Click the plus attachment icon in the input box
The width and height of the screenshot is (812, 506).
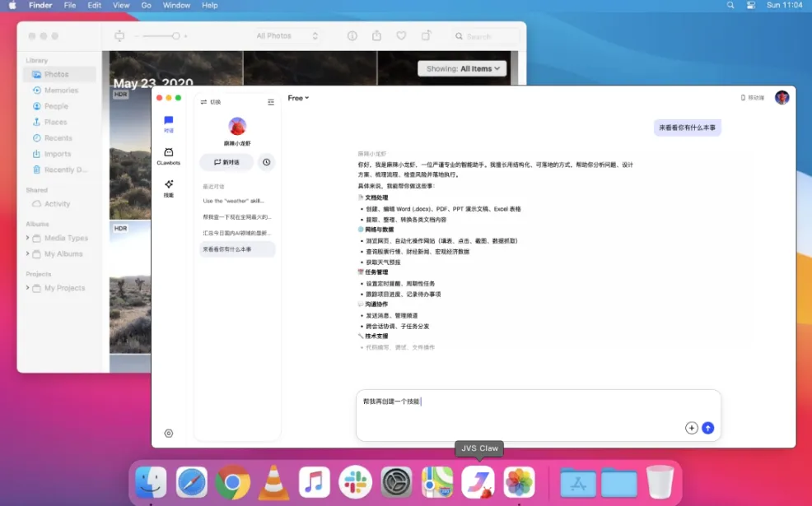691,428
